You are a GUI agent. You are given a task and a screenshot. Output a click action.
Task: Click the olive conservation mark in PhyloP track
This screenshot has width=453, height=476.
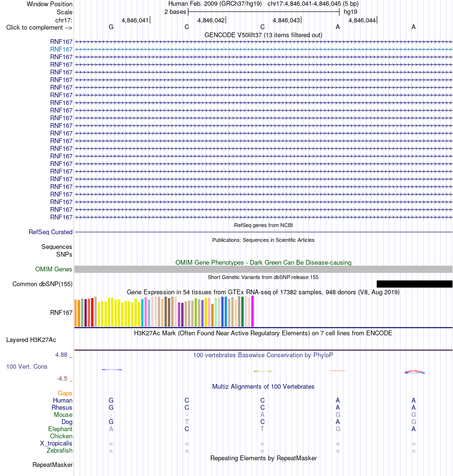click(x=263, y=371)
